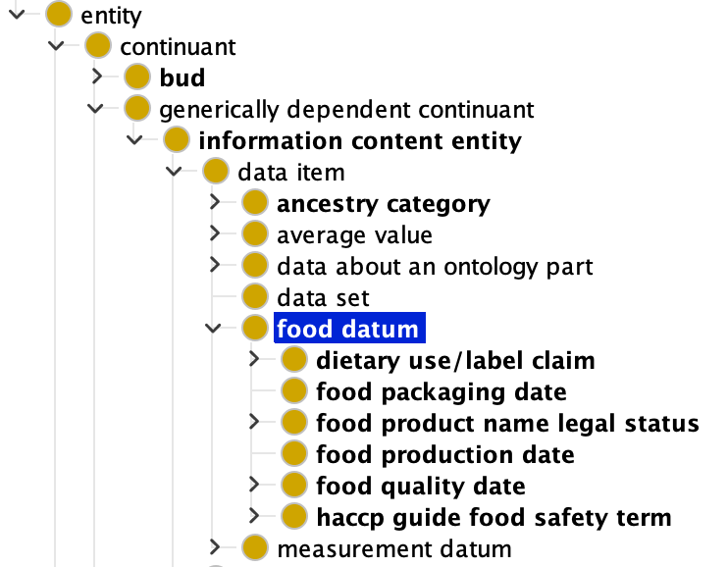Image resolution: width=728 pixels, height=567 pixels.
Task: Click the class icon beside average value
Action: (x=255, y=233)
